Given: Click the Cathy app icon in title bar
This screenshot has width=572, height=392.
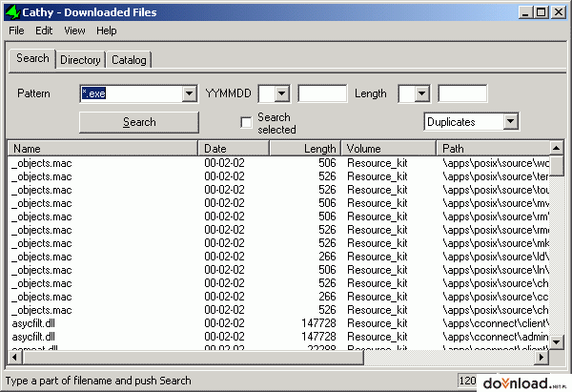Looking at the screenshot, I should coord(12,12).
